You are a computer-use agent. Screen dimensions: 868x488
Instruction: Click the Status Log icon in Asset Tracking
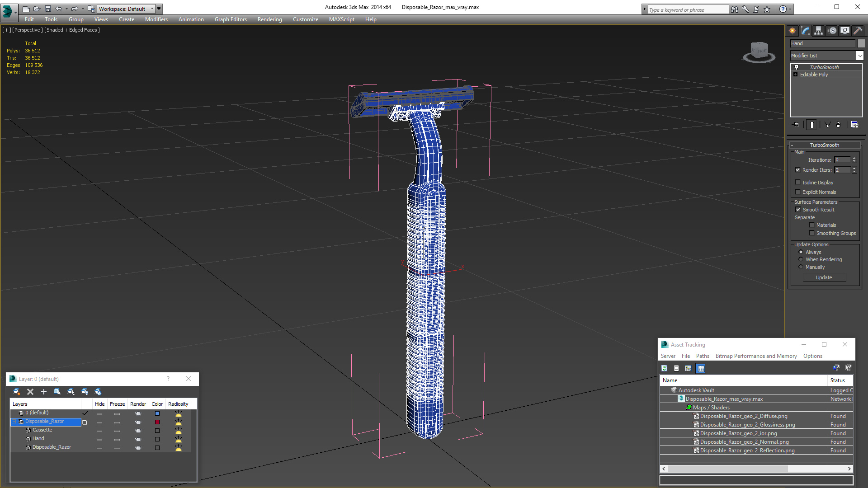676,368
